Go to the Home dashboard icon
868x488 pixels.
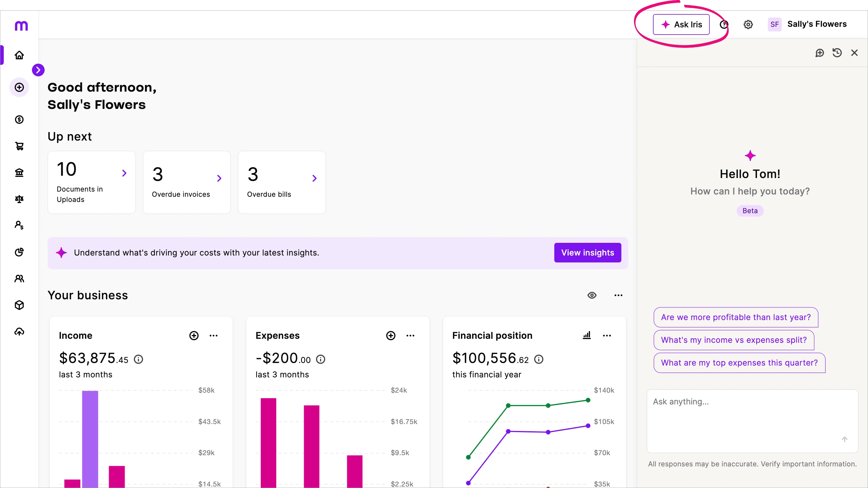[19, 55]
